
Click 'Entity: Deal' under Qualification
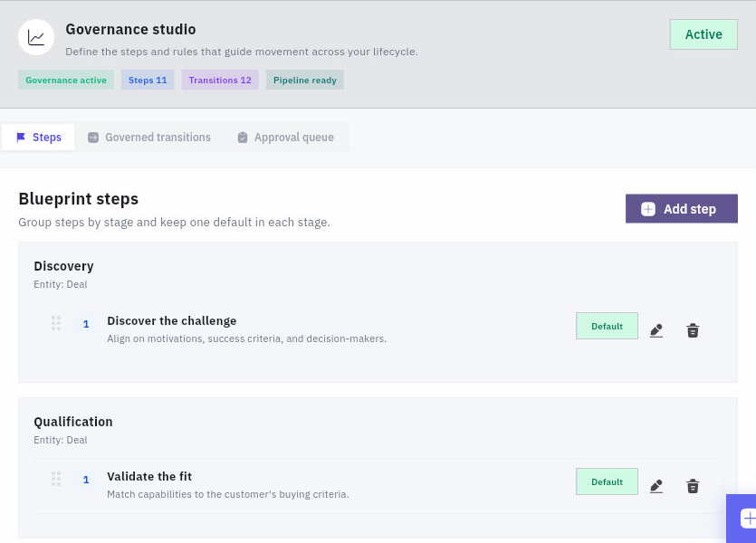(61, 440)
